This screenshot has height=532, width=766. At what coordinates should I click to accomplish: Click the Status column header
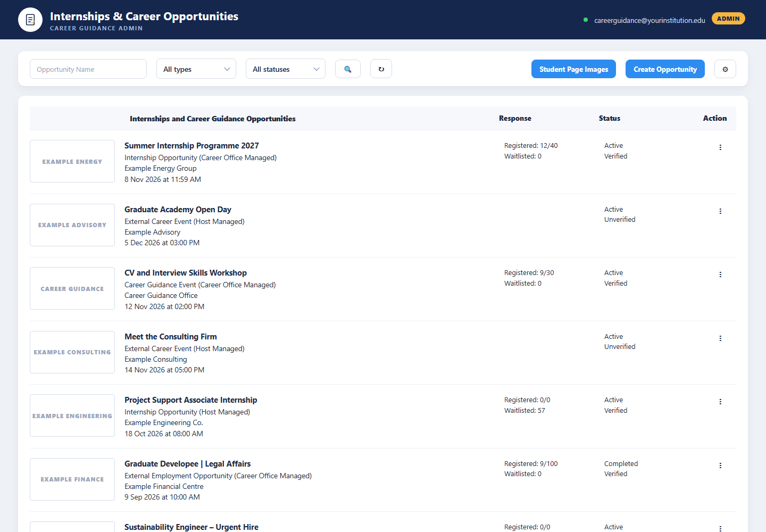[610, 118]
